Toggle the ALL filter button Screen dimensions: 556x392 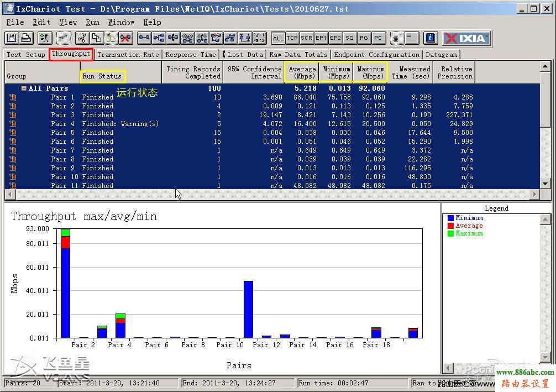click(x=278, y=38)
